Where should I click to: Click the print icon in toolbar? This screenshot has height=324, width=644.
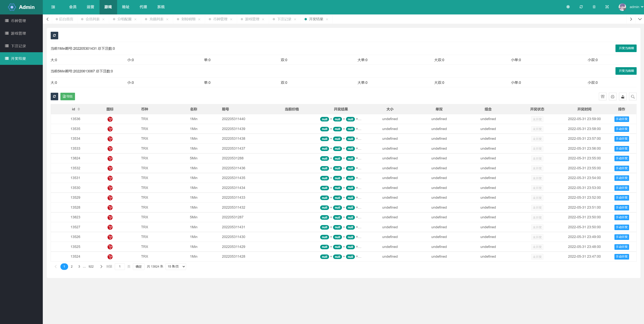point(613,97)
